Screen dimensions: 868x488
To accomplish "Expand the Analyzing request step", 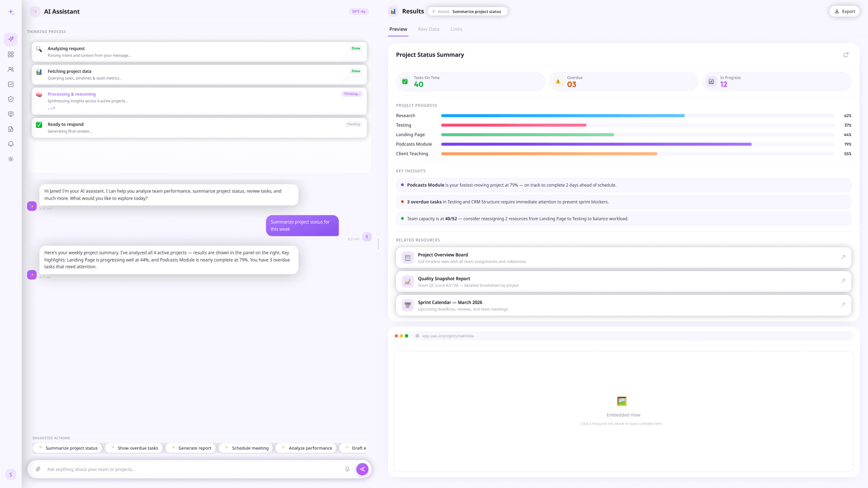I will tap(199, 52).
